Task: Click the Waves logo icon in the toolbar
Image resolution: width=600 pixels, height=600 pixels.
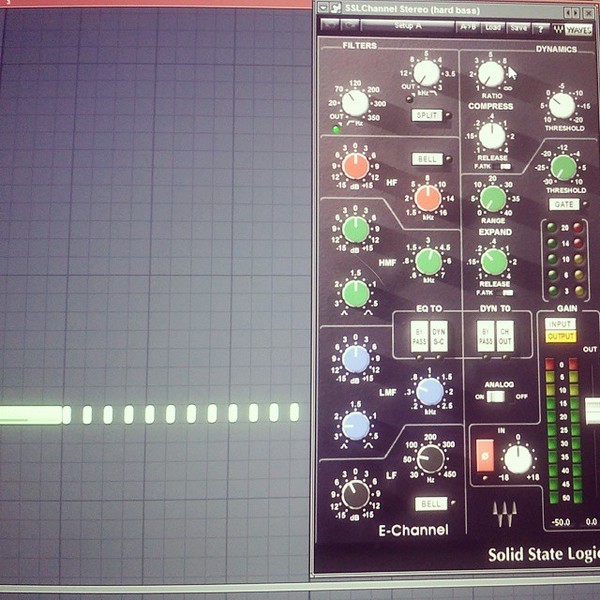Action: [573, 29]
